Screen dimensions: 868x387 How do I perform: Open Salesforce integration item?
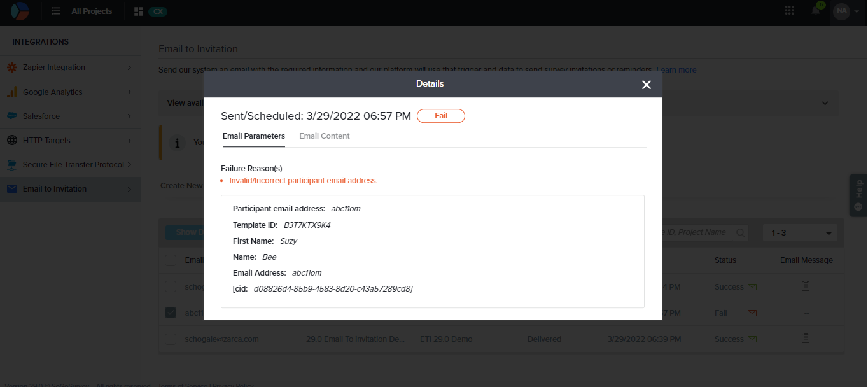(x=70, y=116)
